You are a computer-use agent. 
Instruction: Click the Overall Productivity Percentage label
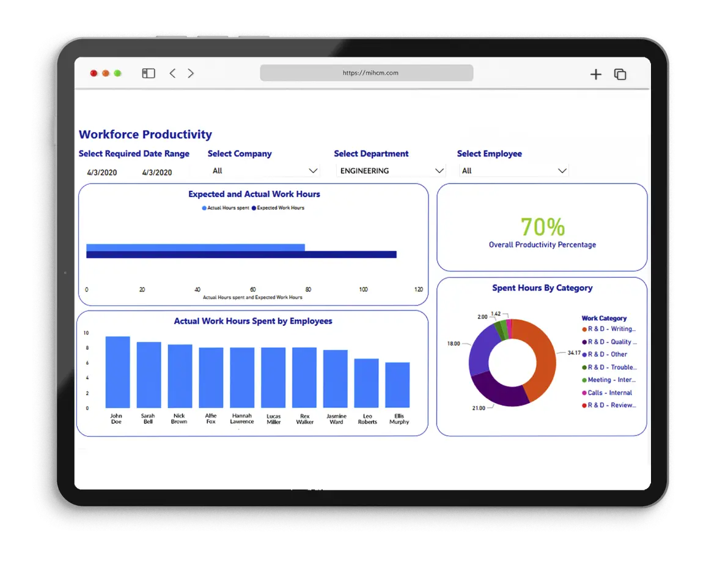[x=542, y=245]
